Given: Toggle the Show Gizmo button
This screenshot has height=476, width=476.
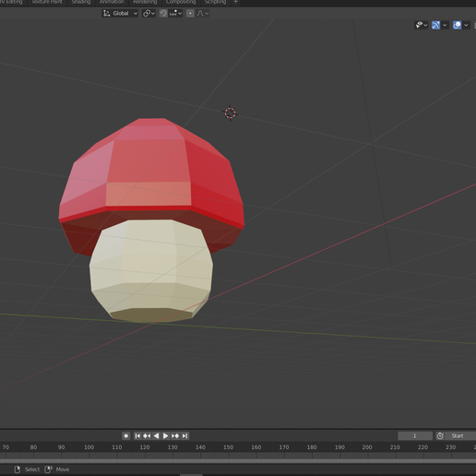Looking at the screenshot, I should point(435,25).
